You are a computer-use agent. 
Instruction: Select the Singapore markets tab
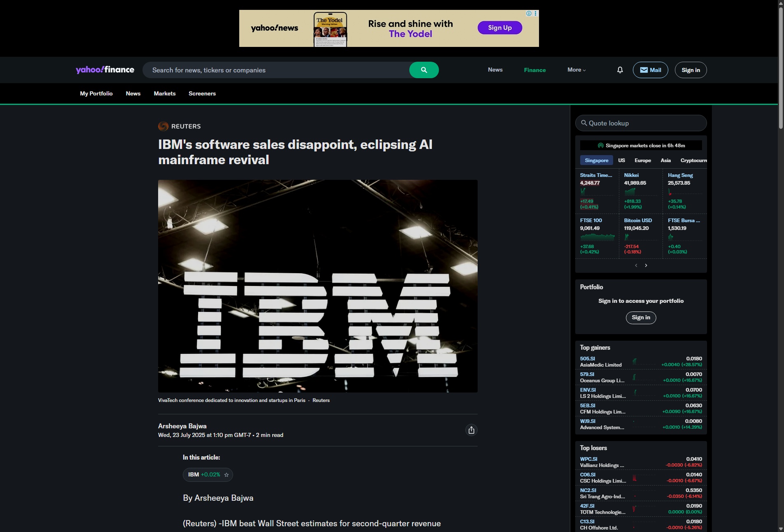tap(596, 160)
